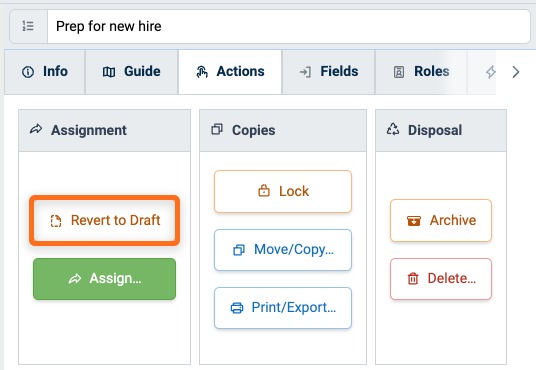Archive the checklist
Image resolution: width=536 pixels, height=370 pixels.
[x=441, y=221]
